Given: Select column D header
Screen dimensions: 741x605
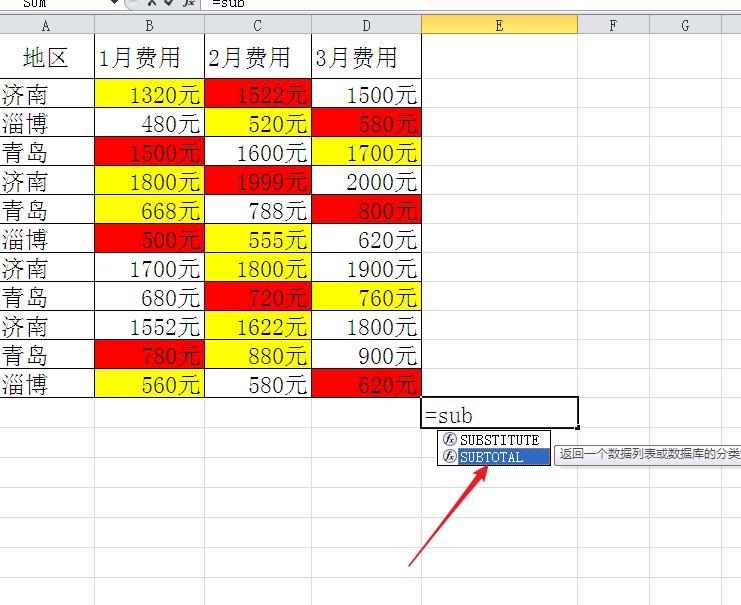Looking at the screenshot, I should pos(366,25).
